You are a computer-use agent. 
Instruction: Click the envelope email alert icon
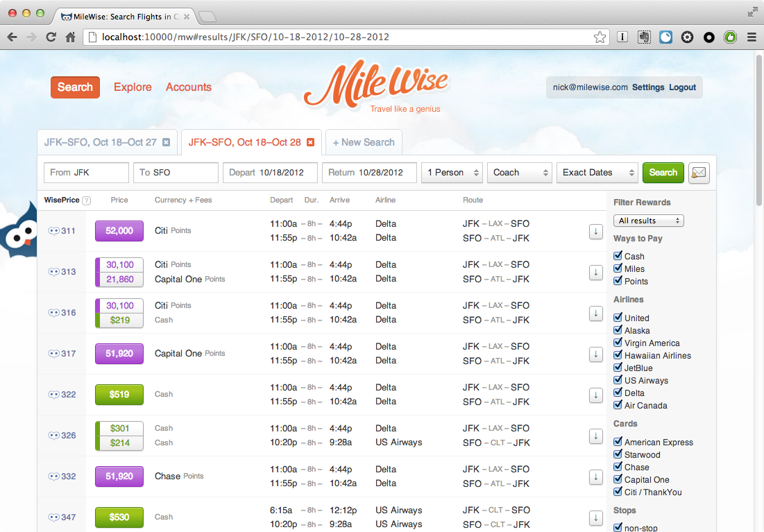(699, 173)
